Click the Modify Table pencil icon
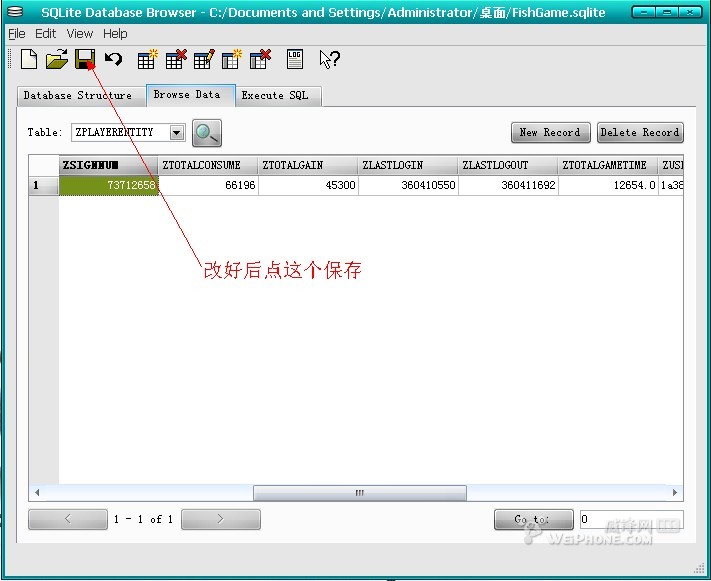This screenshot has width=711, height=581. coord(204,60)
